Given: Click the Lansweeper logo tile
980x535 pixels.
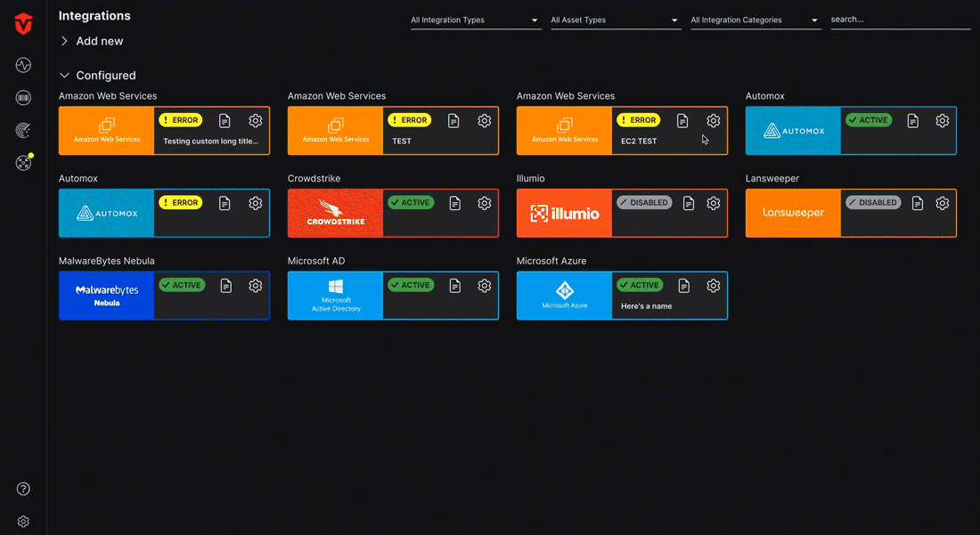Looking at the screenshot, I should (793, 213).
